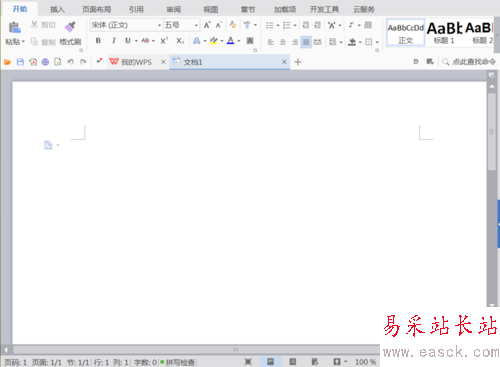
Task: Click the Print icon in the quick toolbar
Action: tap(45, 62)
